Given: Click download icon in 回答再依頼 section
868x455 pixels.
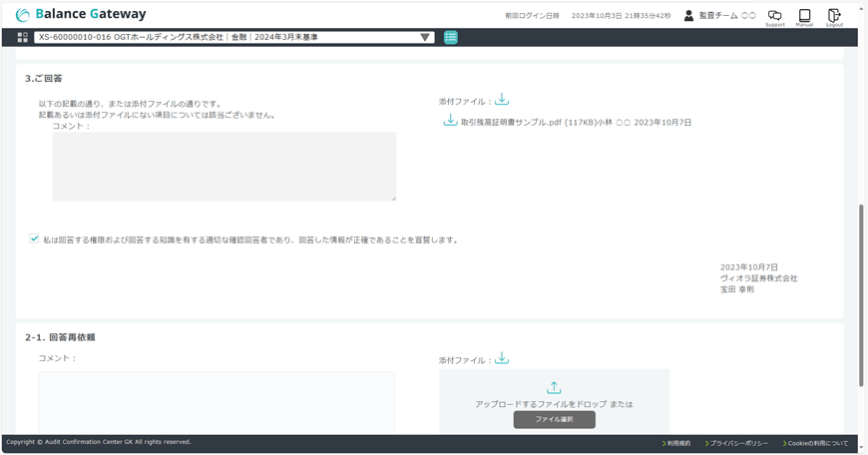Looking at the screenshot, I should (502, 359).
